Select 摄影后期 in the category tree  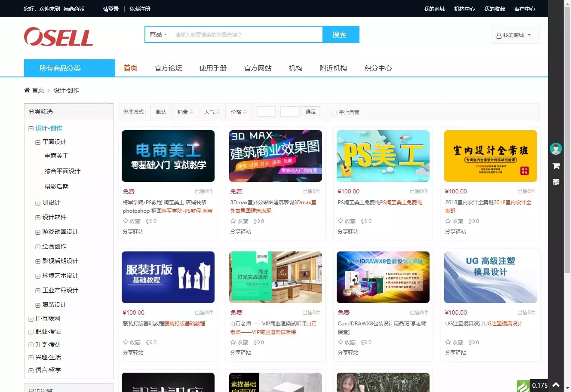click(x=56, y=187)
